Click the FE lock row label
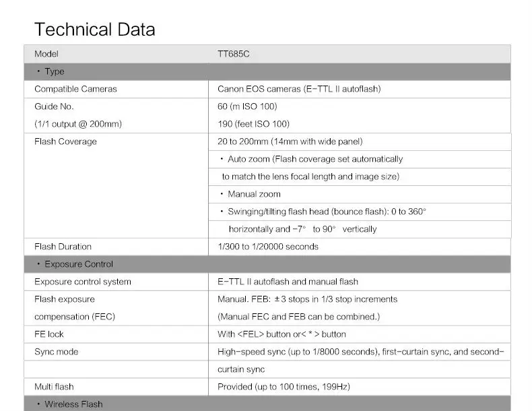 coord(49,334)
